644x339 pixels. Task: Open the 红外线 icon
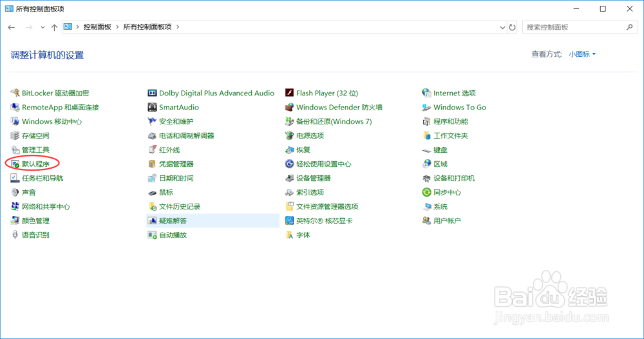(x=153, y=150)
